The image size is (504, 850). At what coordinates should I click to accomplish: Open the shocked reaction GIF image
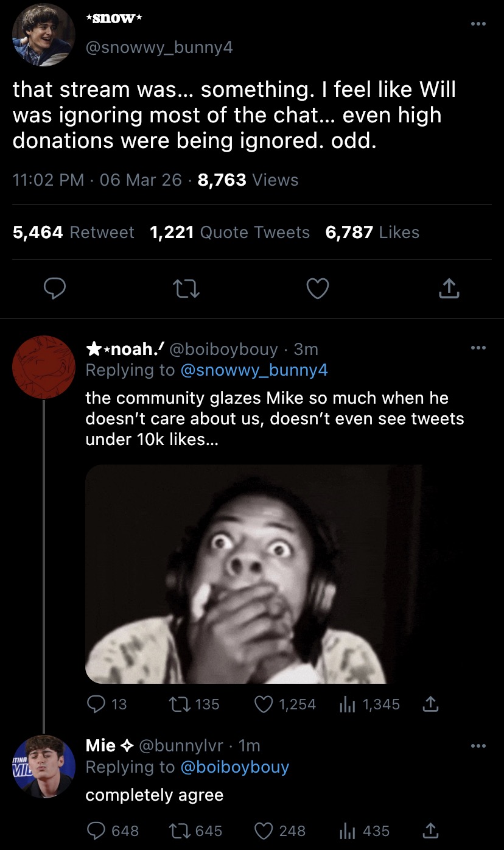(x=253, y=574)
